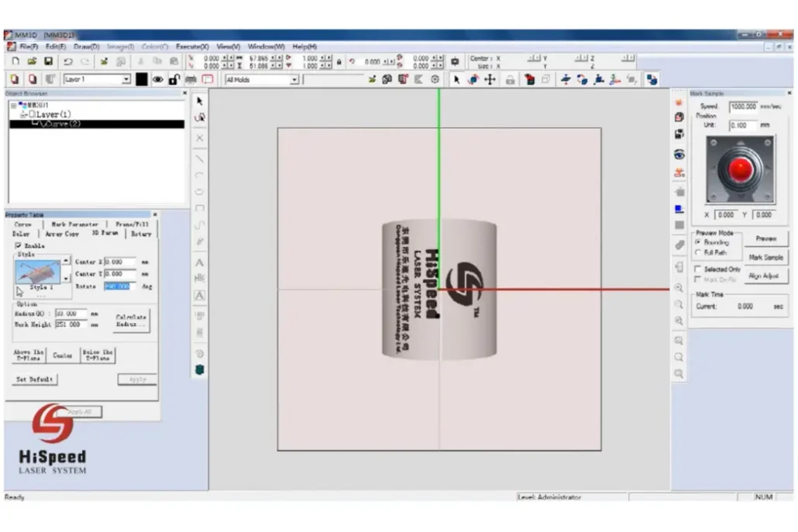The height and width of the screenshot is (532, 798).
Task: Select the Arc drawing tool
Action: click(x=200, y=176)
